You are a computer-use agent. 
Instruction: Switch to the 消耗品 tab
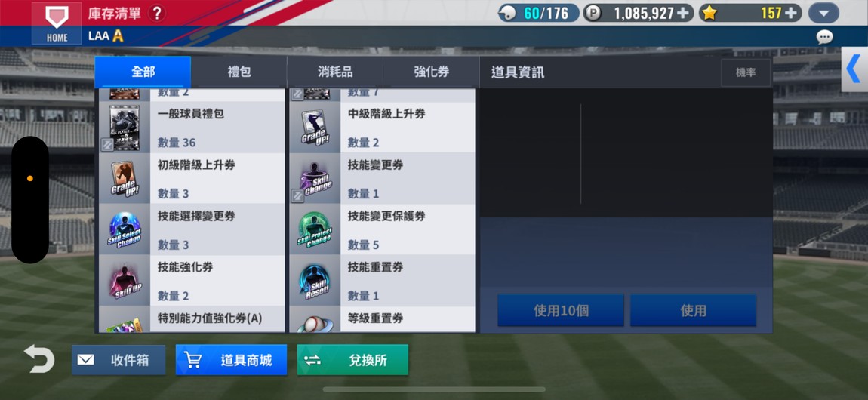(x=335, y=72)
